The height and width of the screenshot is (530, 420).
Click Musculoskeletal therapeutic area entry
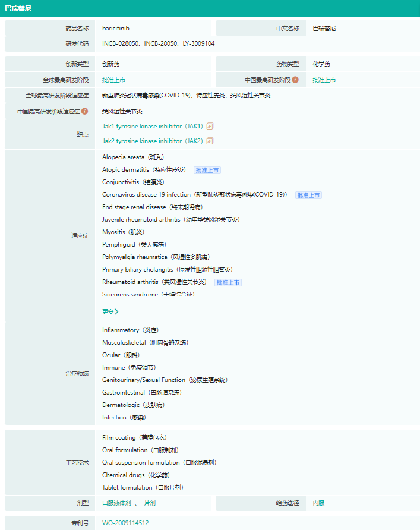[x=145, y=343]
